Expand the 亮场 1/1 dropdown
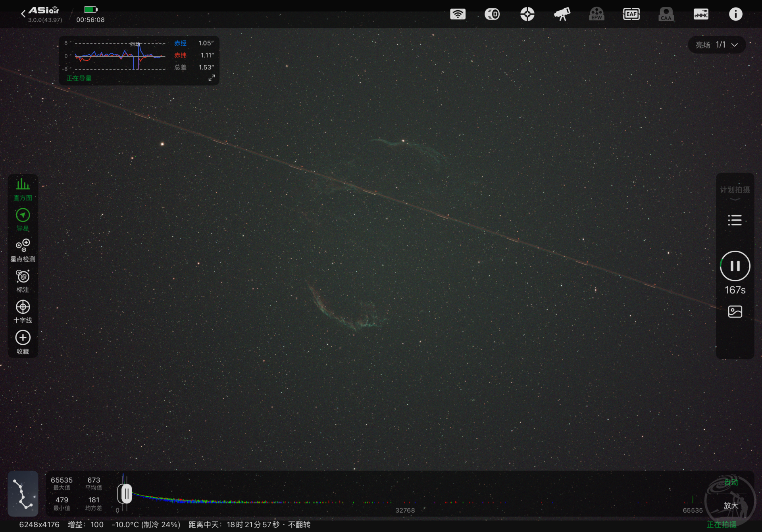This screenshot has height=532, width=762. pyautogui.click(x=716, y=45)
